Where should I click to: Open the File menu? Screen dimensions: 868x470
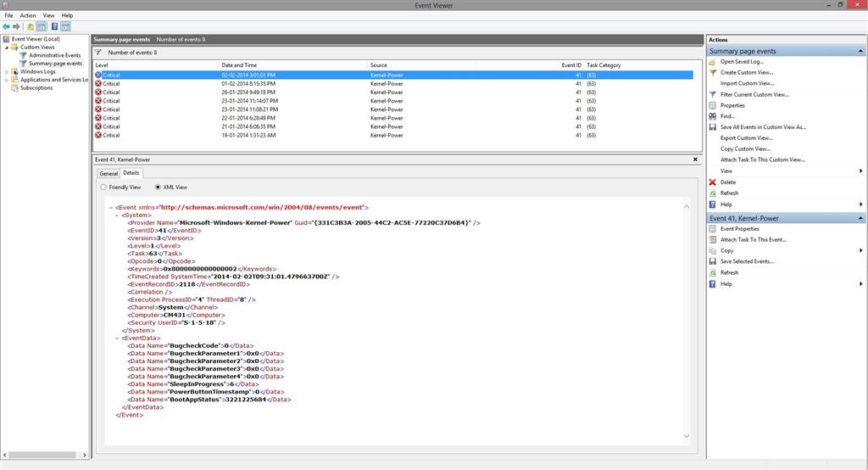tap(8, 15)
